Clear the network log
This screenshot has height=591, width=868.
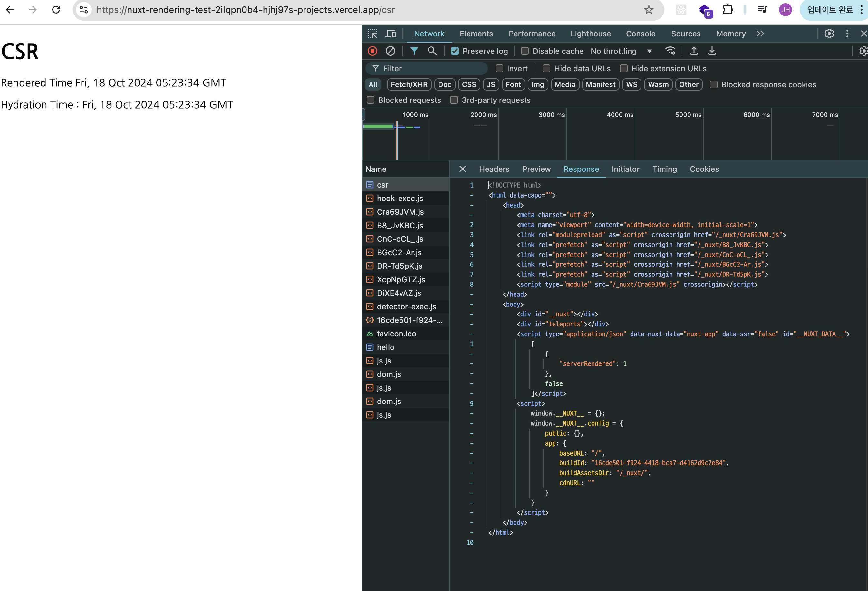[390, 51]
